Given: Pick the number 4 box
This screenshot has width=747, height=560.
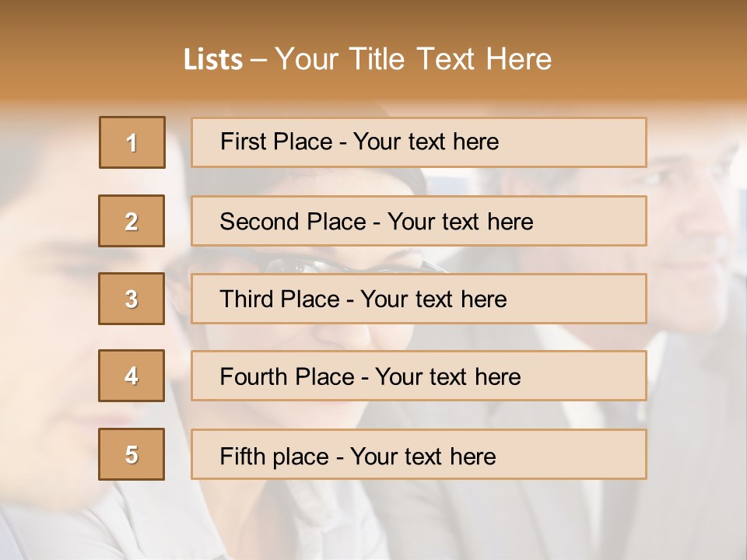Looking at the screenshot, I should 132,376.
